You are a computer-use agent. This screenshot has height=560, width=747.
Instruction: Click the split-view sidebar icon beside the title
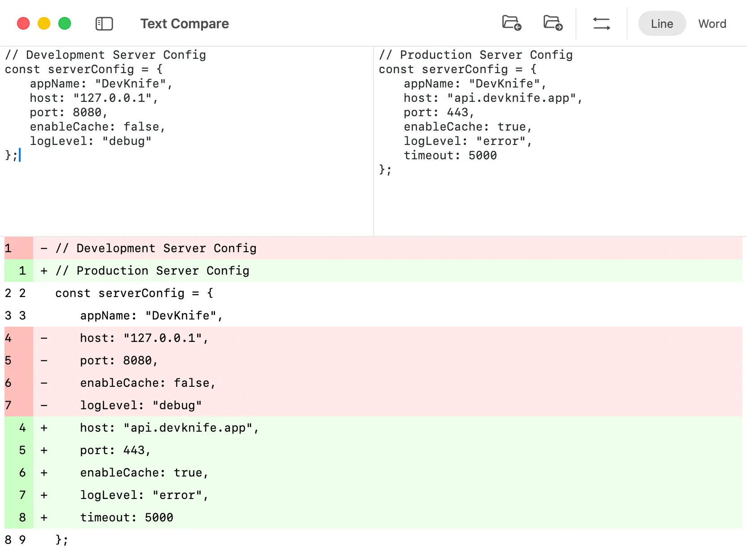(x=104, y=24)
